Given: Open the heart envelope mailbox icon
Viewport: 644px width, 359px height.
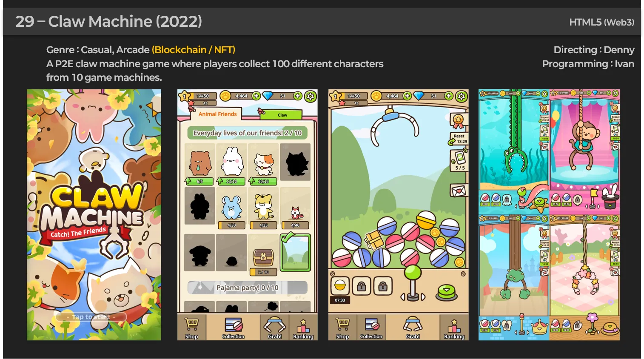Looking at the screenshot, I should click(459, 191).
